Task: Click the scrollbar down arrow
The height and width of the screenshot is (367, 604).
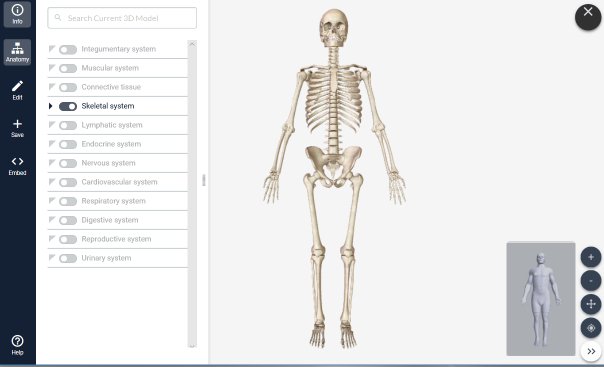Action: (192, 345)
